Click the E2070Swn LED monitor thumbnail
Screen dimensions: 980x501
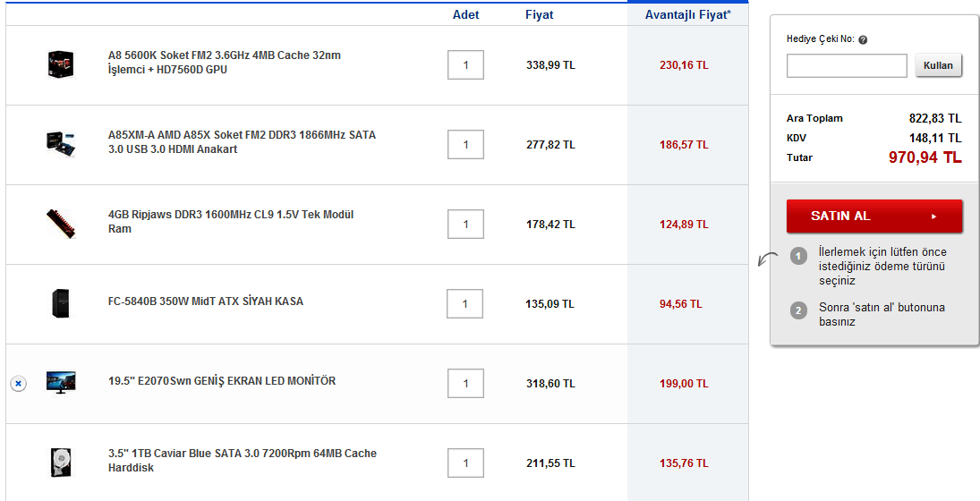[x=61, y=382]
